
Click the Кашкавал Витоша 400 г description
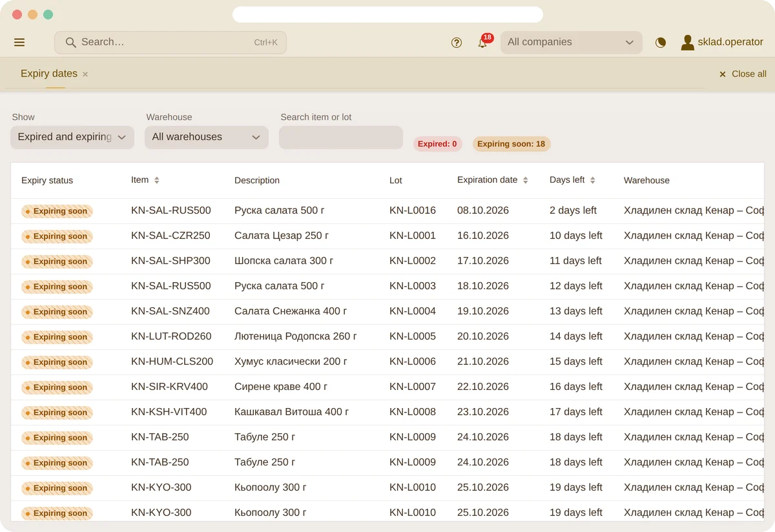point(292,412)
